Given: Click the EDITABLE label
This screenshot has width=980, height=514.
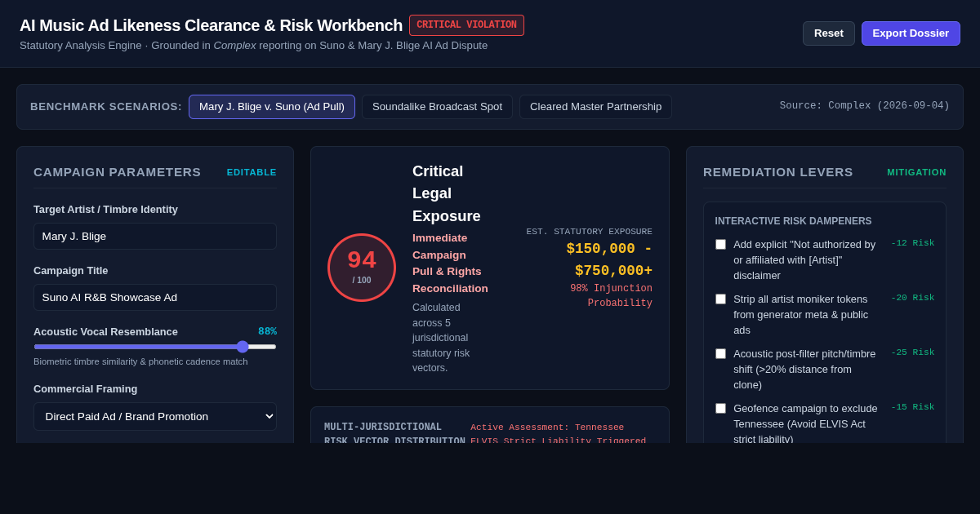Looking at the screenshot, I should tap(252, 172).
